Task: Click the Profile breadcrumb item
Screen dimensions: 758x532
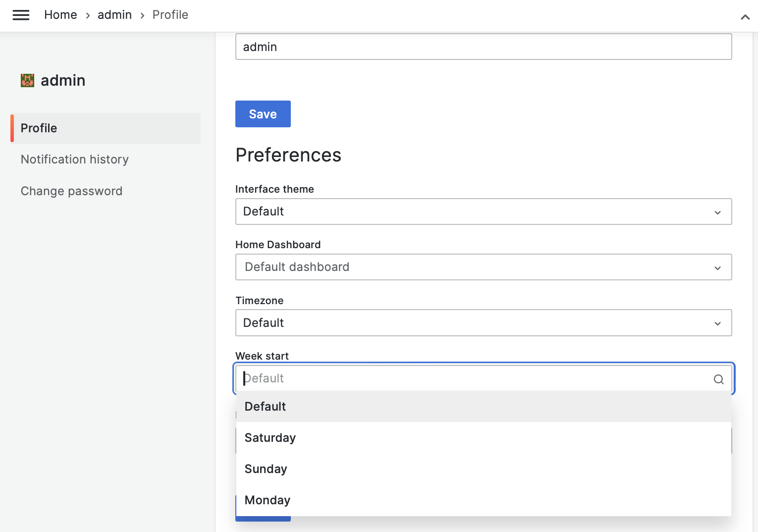Action: point(170,15)
